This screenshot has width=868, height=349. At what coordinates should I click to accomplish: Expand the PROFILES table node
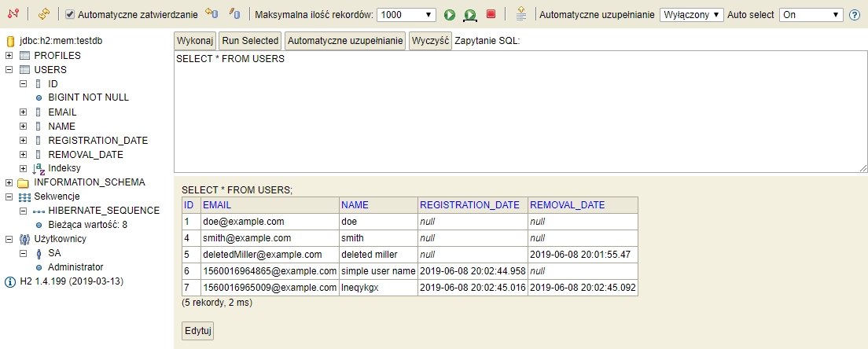pyautogui.click(x=9, y=56)
